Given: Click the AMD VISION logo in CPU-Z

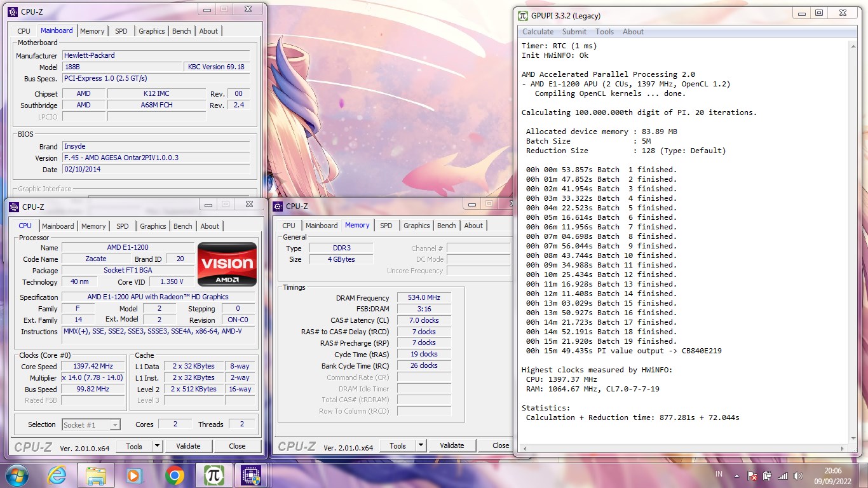Looking at the screenshot, I should tap(227, 264).
